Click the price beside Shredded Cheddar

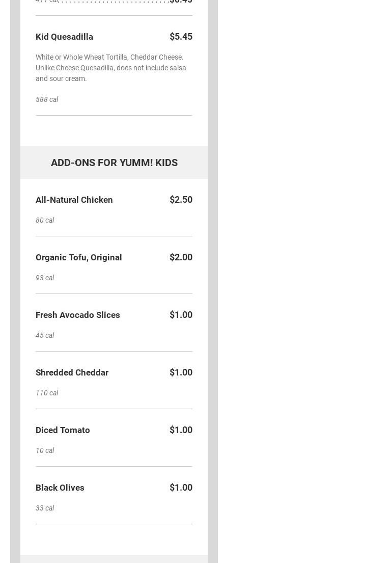tap(181, 372)
